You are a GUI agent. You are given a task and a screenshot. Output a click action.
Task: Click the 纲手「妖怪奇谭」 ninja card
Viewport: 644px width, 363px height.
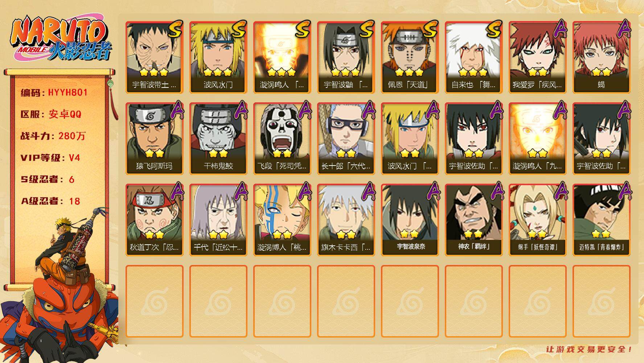pyautogui.click(x=537, y=220)
